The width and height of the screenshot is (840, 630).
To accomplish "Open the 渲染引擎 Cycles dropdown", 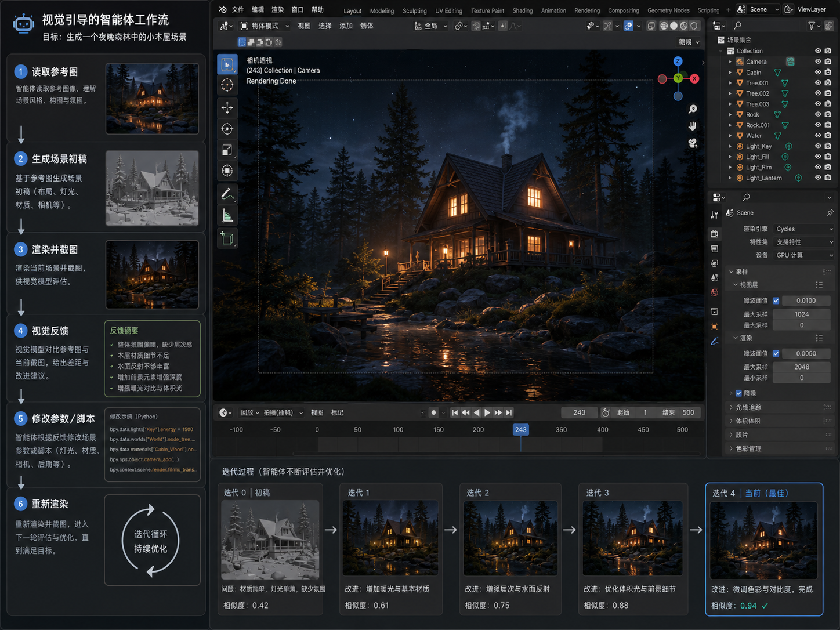I will click(x=804, y=229).
